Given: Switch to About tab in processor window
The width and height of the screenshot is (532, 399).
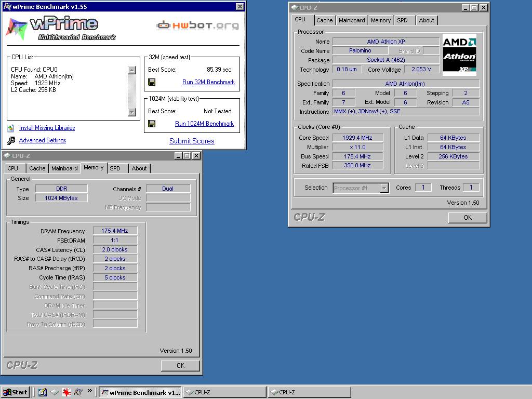Looking at the screenshot, I should click(x=427, y=20).
